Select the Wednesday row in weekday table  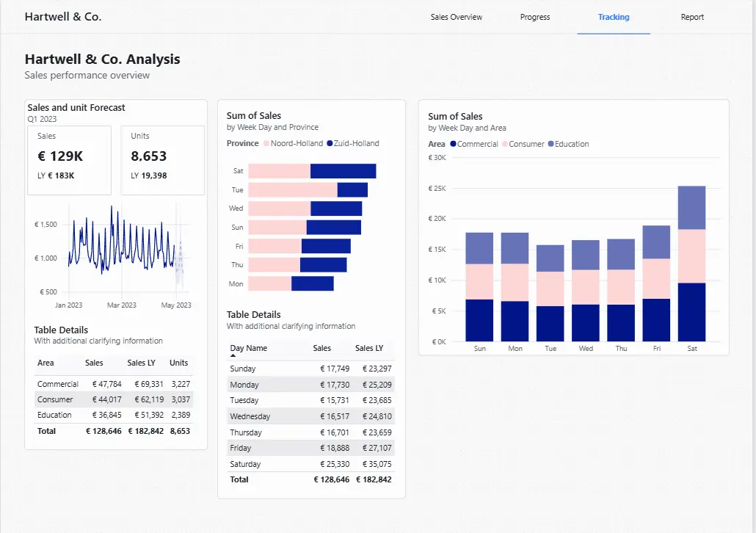(x=311, y=416)
